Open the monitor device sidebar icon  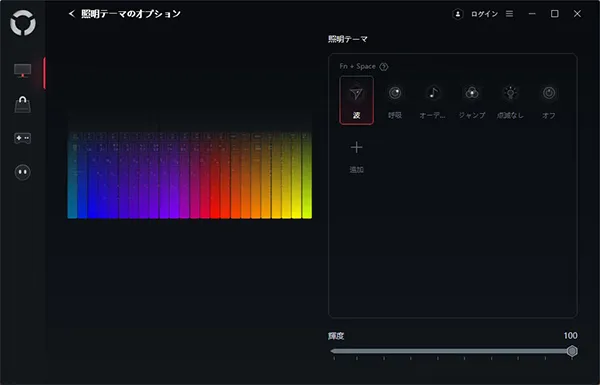click(x=23, y=70)
